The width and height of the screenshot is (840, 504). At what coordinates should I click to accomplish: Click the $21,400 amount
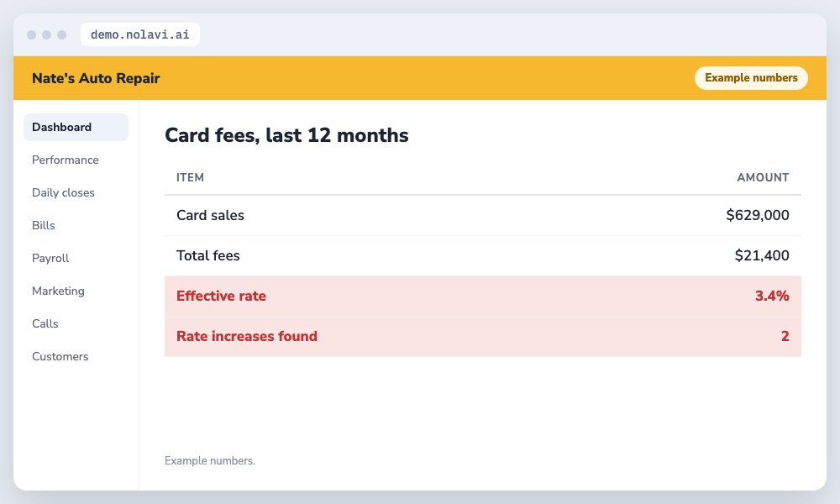coord(762,255)
